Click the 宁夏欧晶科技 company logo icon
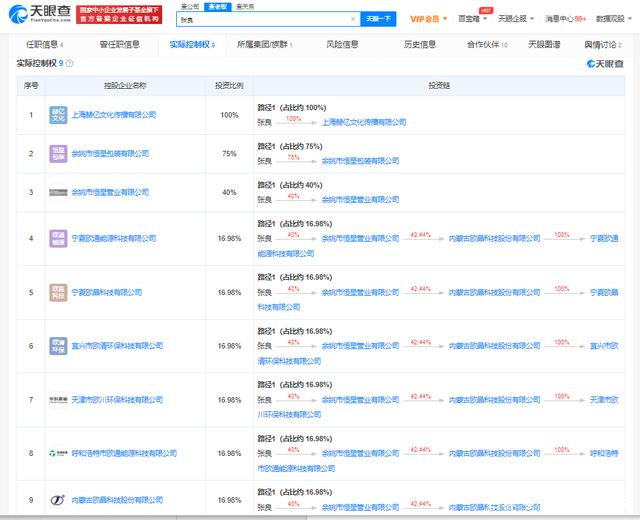The image size is (640, 520). point(59,292)
